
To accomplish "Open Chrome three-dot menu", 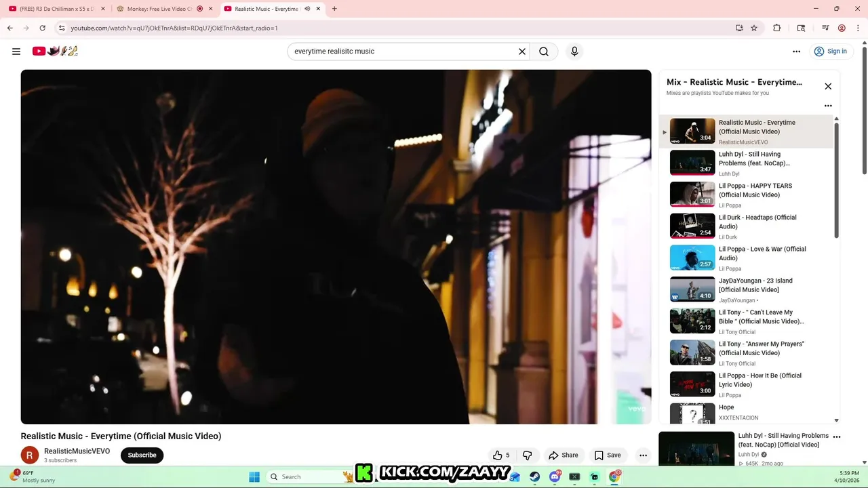I will 858,28.
